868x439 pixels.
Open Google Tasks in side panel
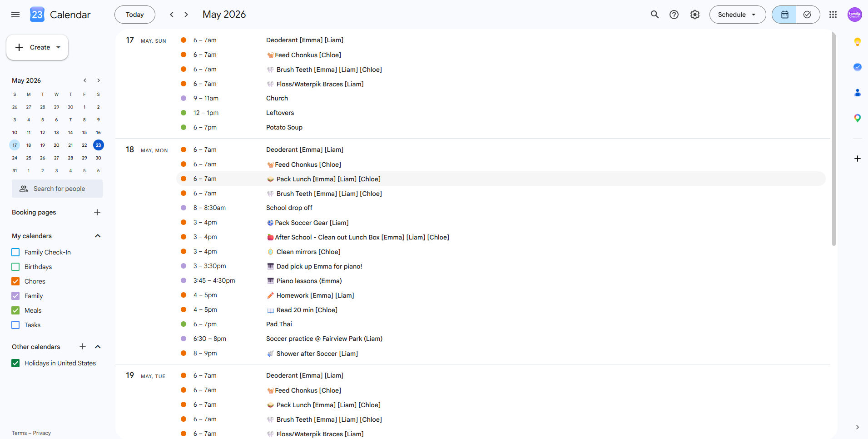point(858,67)
